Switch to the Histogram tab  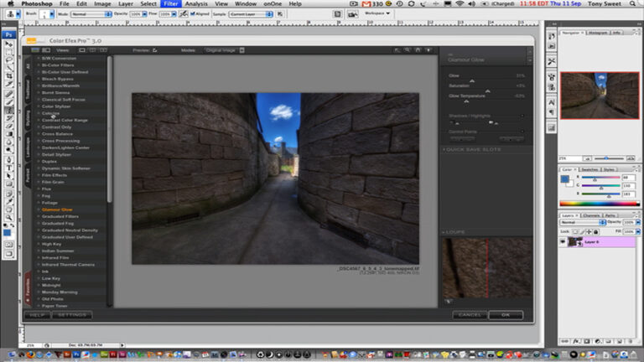coord(597,33)
